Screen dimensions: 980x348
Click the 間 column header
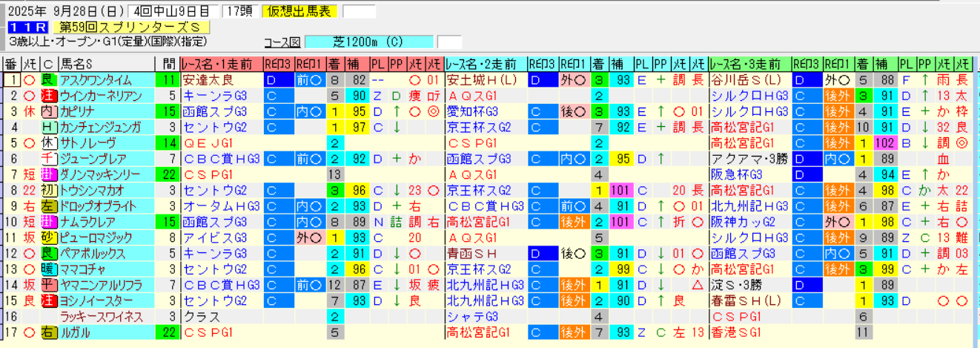168,64
